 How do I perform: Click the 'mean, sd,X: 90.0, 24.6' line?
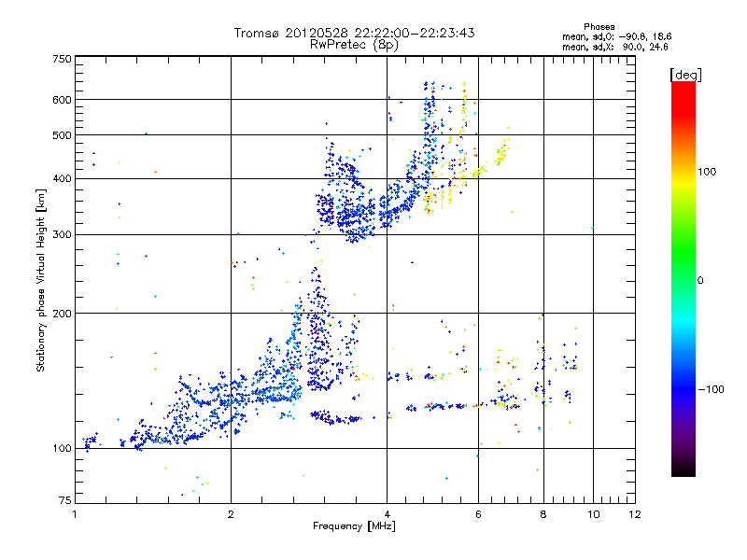click(x=615, y=47)
